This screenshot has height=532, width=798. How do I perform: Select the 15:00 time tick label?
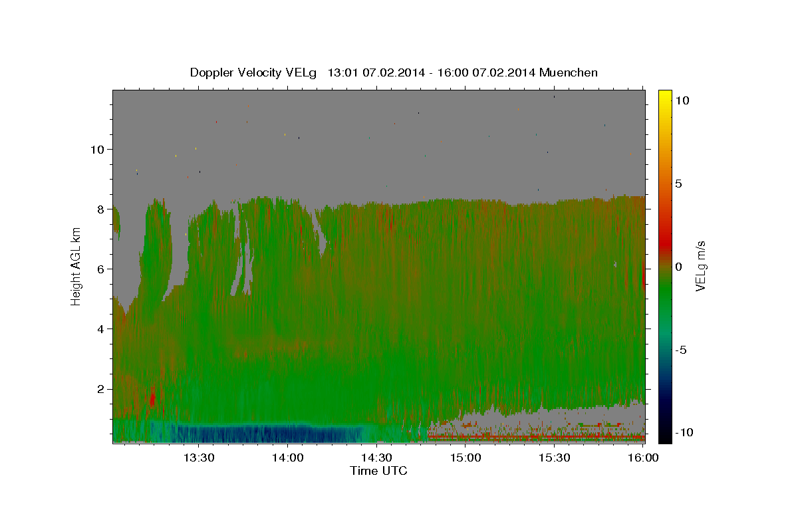coord(465,458)
